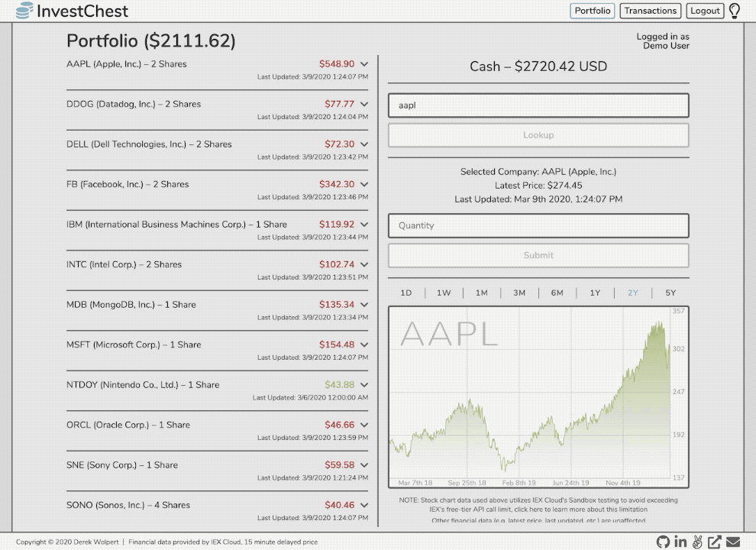Click DELL (Dell Technologies, Inc.) row title
756x550 pixels.
(149, 144)
